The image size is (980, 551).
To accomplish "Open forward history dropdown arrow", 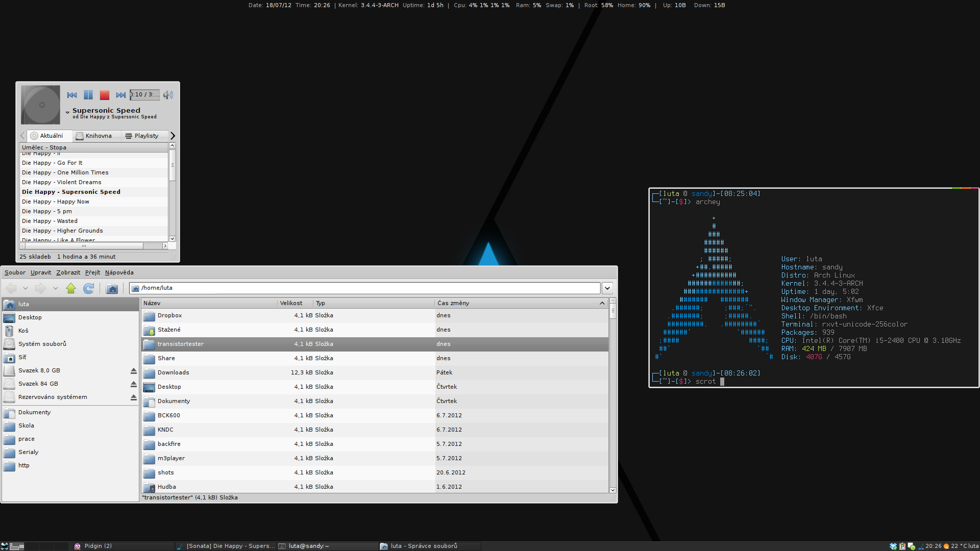I will 56,288.
